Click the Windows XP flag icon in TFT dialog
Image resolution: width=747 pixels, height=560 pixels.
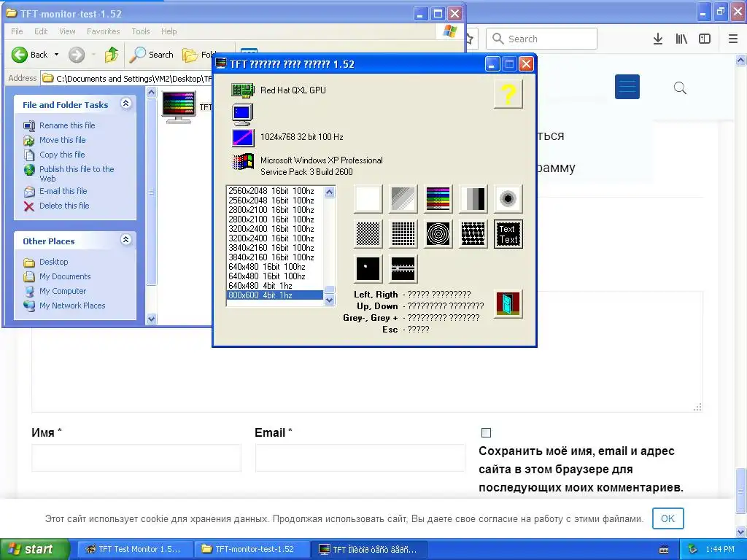(x=242, y=161)
